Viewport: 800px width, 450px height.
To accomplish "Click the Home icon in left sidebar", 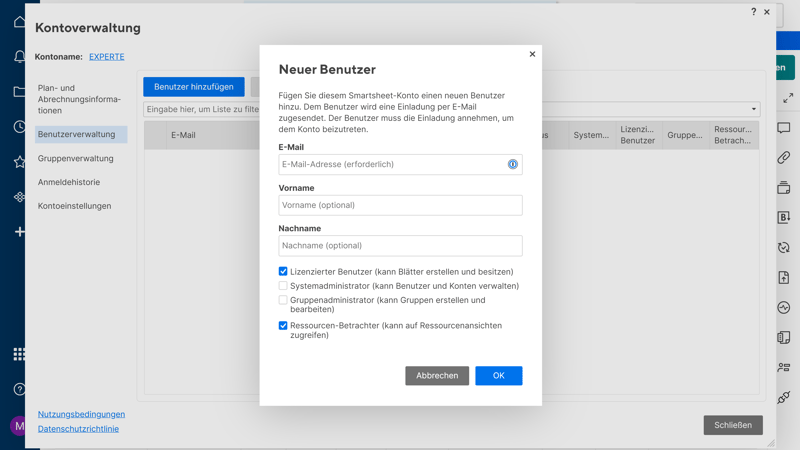I will click(x=19, y=22).
